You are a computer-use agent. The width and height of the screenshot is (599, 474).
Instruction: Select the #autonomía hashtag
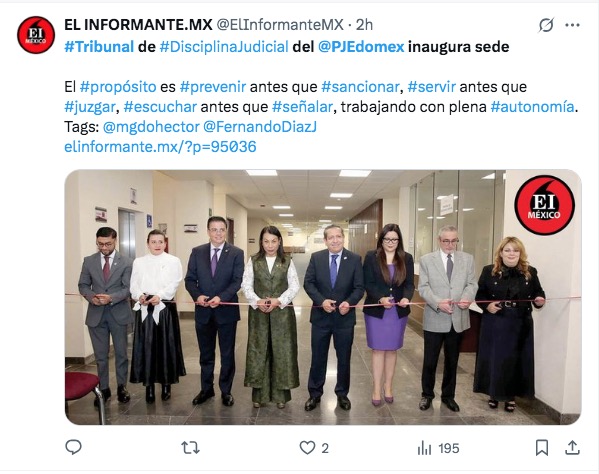click(x=532, y=107)
